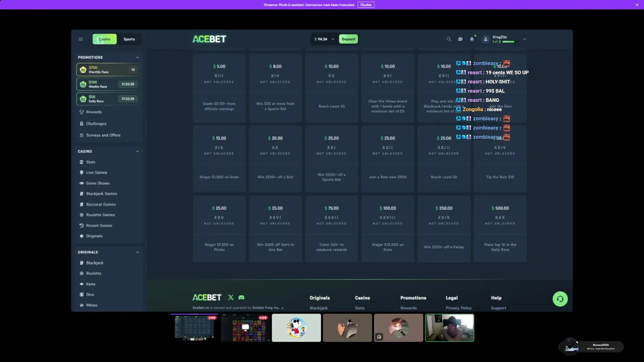Click the search magnifier icon
The height and width of the screenshot is (362, 644).
click(x=449, y=39)
